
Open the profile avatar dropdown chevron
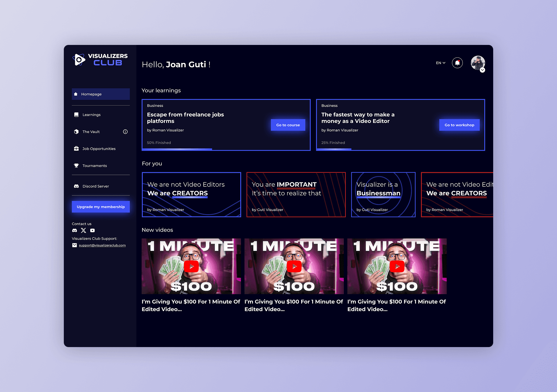(482, 70)
